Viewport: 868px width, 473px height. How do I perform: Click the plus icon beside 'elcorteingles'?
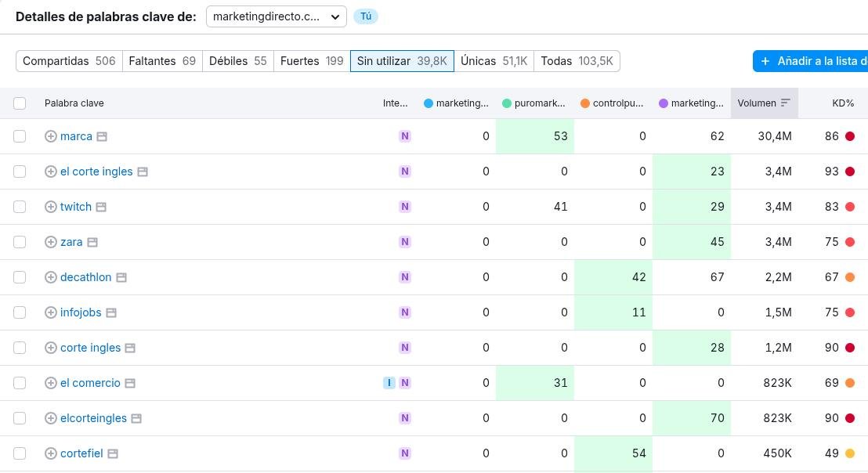[51, 418]
